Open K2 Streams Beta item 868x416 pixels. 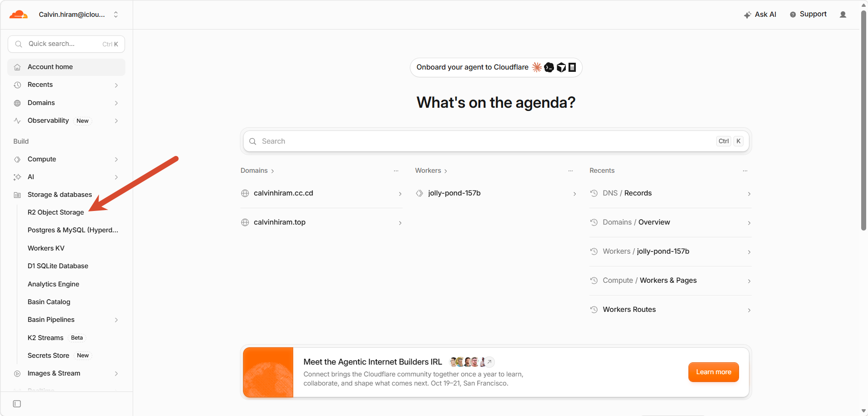coord(56,338)
